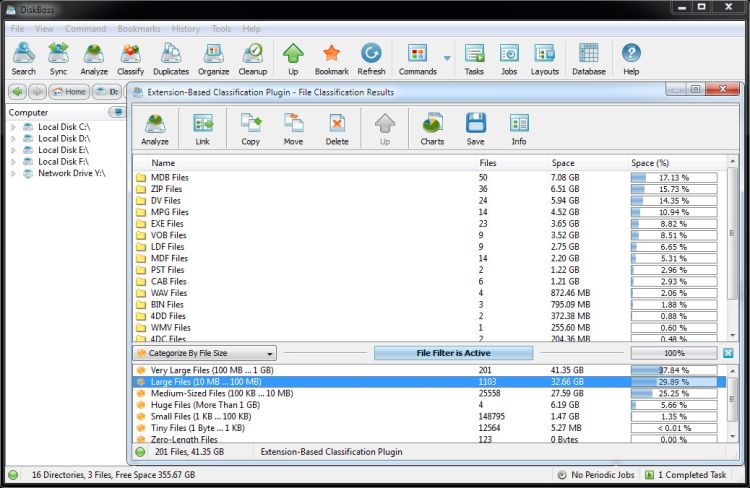Click the Cleanup toolbar icon

253,59
